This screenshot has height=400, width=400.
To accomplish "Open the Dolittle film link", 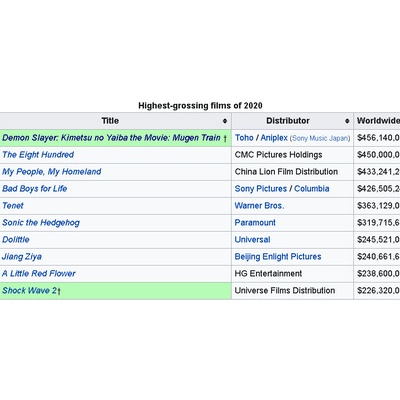I will point(16,240).
